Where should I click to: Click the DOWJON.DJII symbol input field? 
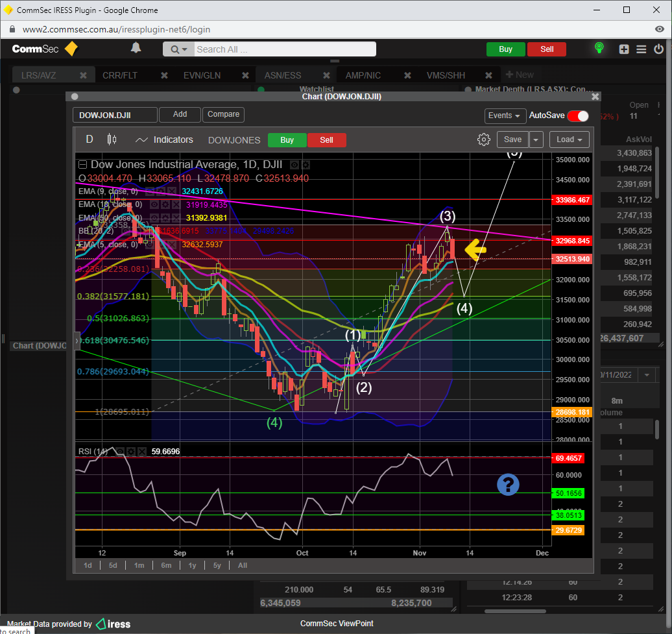(115, 116)
